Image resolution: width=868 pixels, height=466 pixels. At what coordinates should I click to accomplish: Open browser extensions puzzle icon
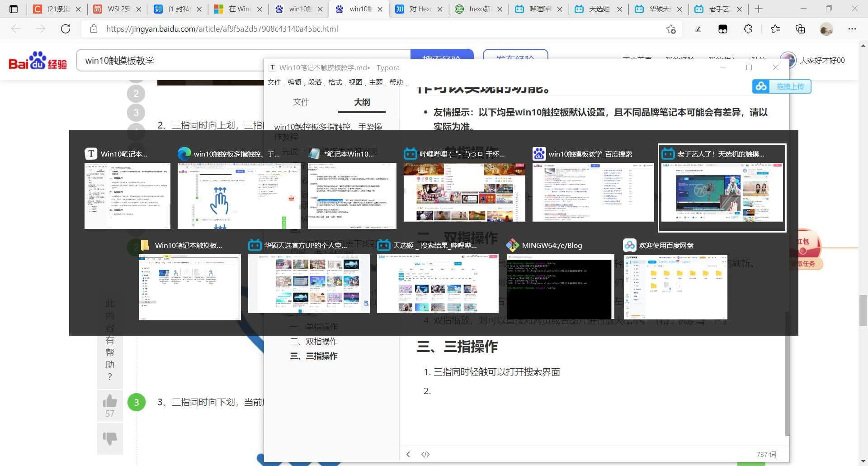pos(748,29)
